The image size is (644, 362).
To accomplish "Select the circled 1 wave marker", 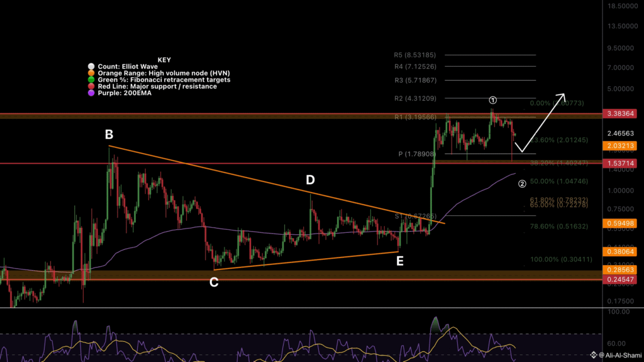I will tap(494, 100).
